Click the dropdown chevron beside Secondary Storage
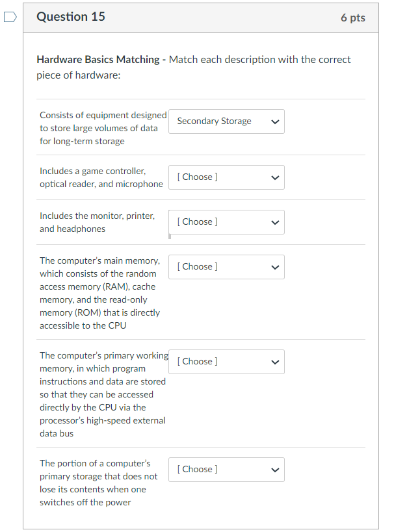The width and height of the screenshot is (407, 532). (x=275, y=121)
